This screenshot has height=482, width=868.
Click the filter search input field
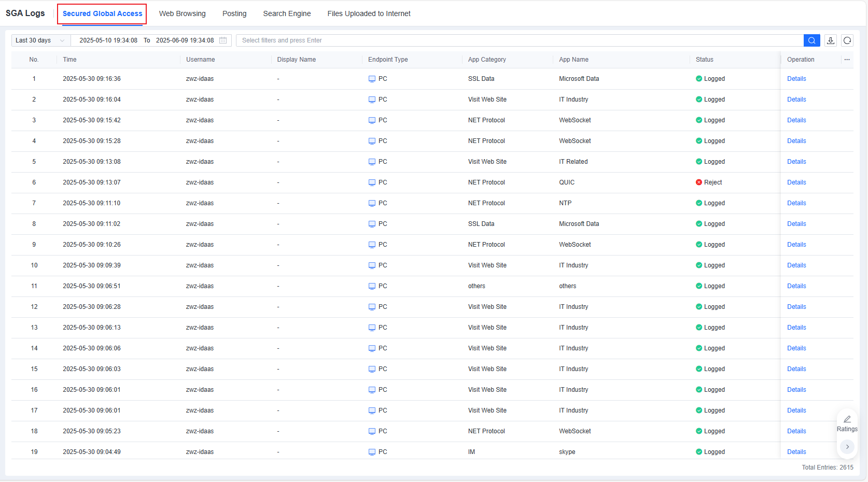click(520, 40)
